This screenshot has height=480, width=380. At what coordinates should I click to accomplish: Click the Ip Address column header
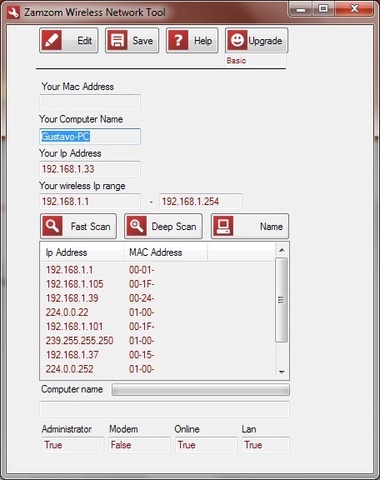point(82,252)
